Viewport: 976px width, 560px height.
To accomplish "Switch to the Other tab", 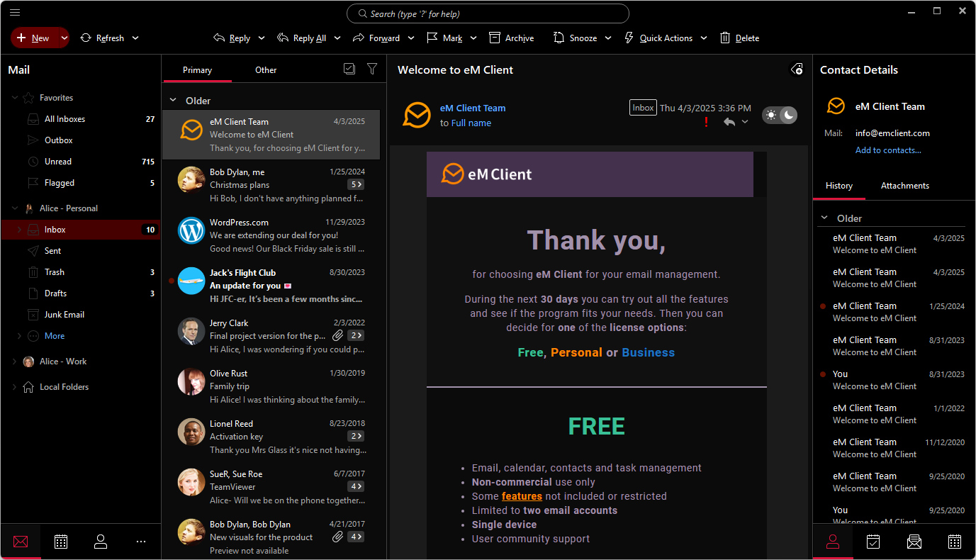I will click(266, 70).
